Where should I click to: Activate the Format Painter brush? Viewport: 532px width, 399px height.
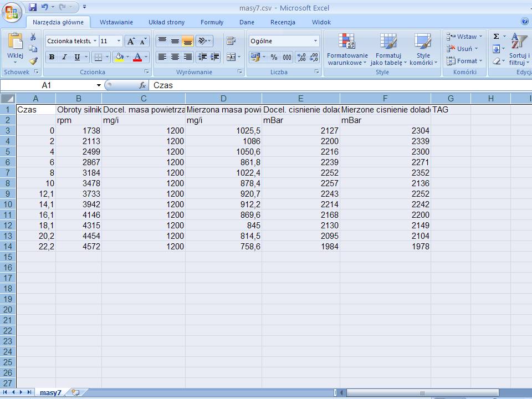tap(33, 61)
